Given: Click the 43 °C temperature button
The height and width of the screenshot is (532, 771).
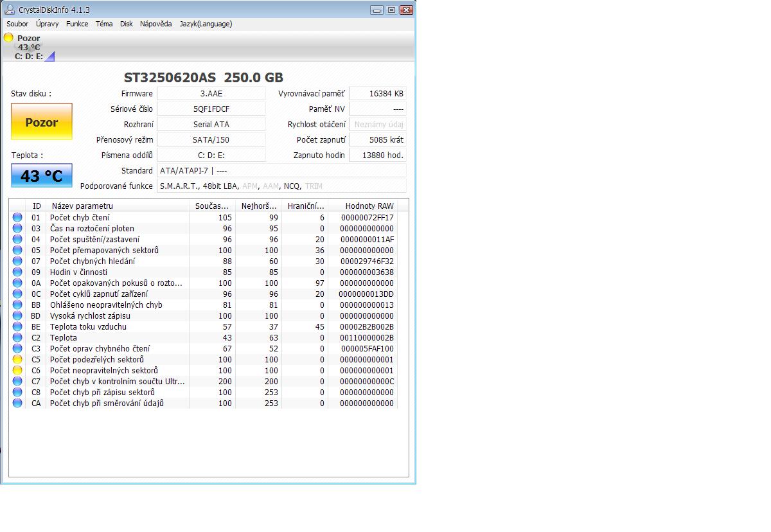Looking at the screenshot, I should click(x=42, y=175).
